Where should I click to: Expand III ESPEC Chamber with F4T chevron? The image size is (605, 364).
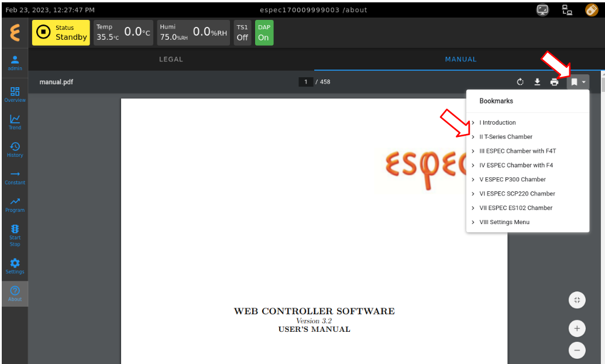coord(473,151)
